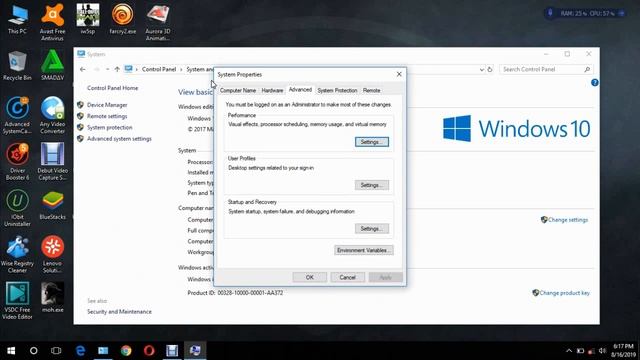
Task: Switch to Computer Name tab
Action: click(238, 91)
